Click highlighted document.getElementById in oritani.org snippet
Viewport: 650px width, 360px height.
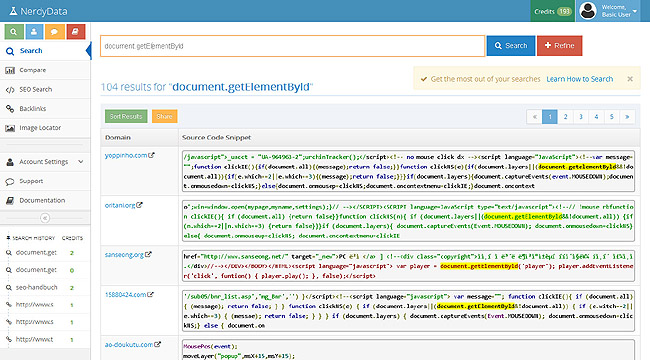(x=523, y=216)
